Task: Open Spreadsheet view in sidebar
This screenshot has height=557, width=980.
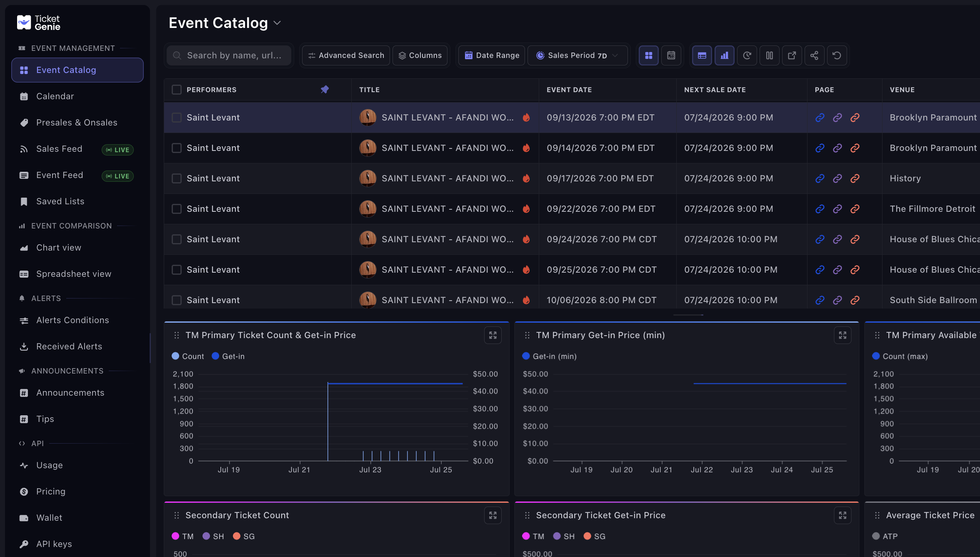Action: (77, 274)
